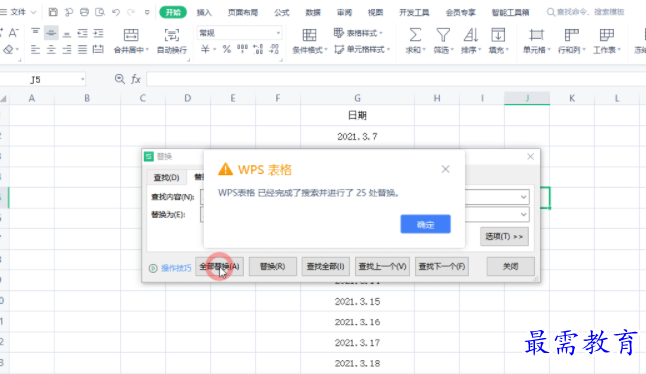Screen dimensions: 646x374
Task: Apply the ¥ currency format
Action: (205, 49)
